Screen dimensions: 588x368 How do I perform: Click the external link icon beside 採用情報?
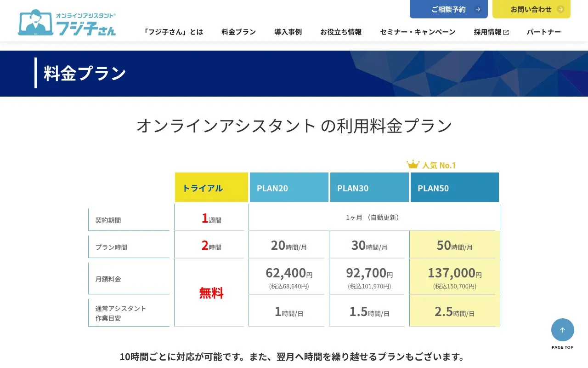(x=506, y=32)
